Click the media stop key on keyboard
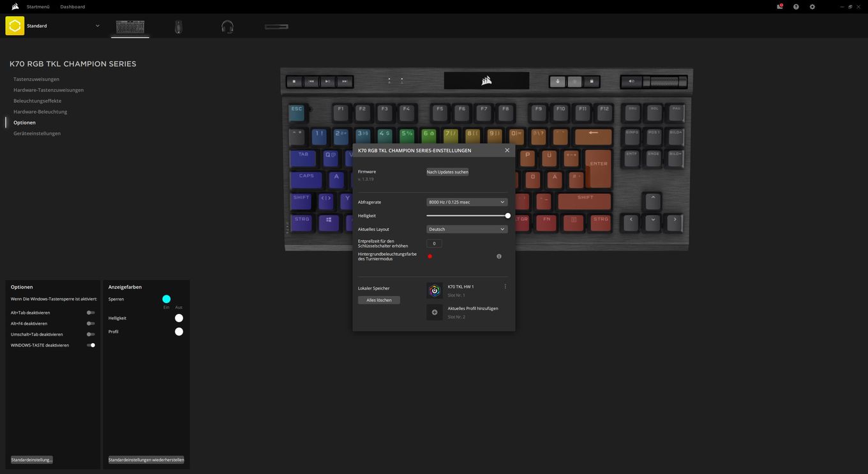868x474 pixels. (x=294, y=82)
